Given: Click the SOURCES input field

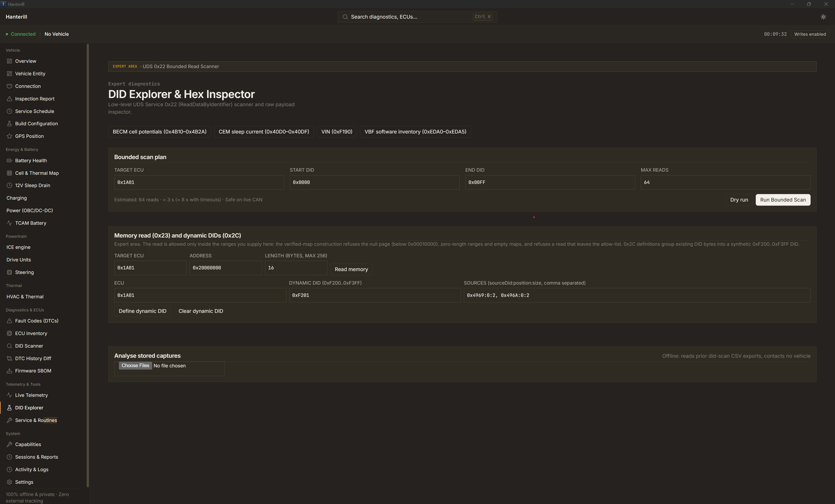Looking at the screenshot, I should [637, 295].
